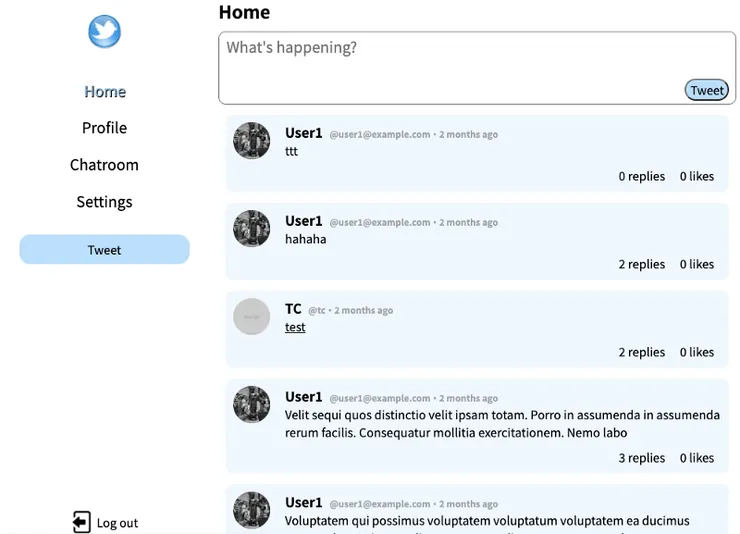
Task: Show the 3 replies on the "Velit sequi" tweet
Action: 642,458
